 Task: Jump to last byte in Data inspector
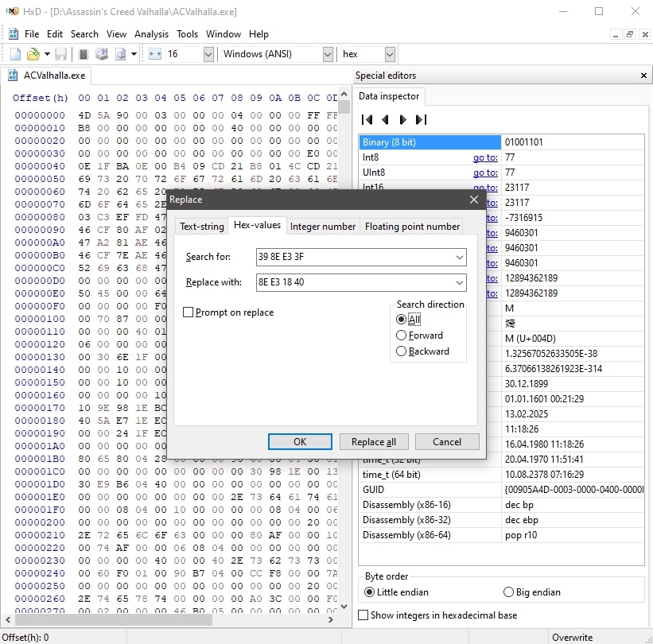pyautogui.click(x=421, y=120)
